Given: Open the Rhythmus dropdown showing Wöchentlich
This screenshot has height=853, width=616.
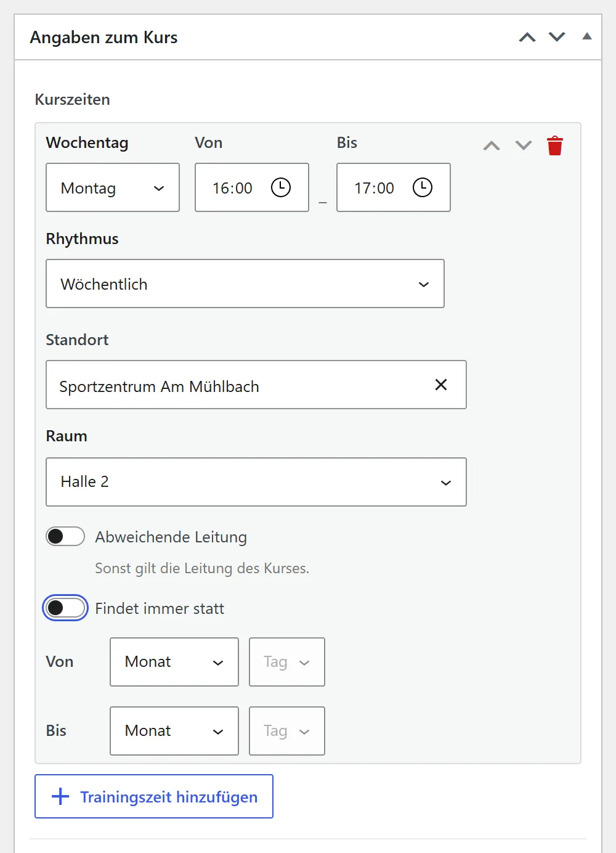Looking at the screenshot, I should (x=245, y=284).
